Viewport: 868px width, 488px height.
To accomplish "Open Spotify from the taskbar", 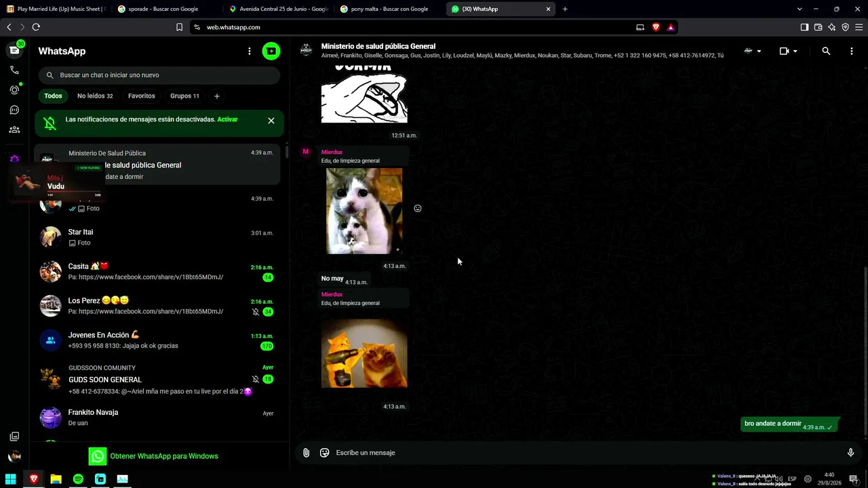I will [78, 479].
